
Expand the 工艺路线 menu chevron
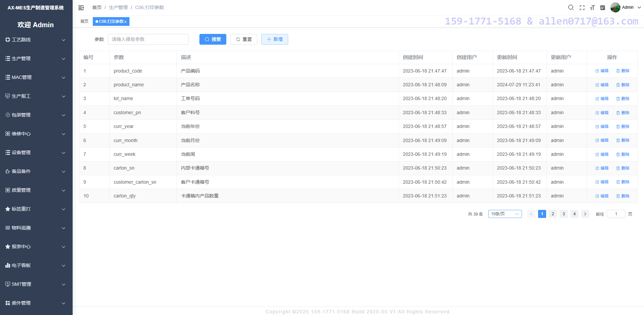[x=64, y=40]
